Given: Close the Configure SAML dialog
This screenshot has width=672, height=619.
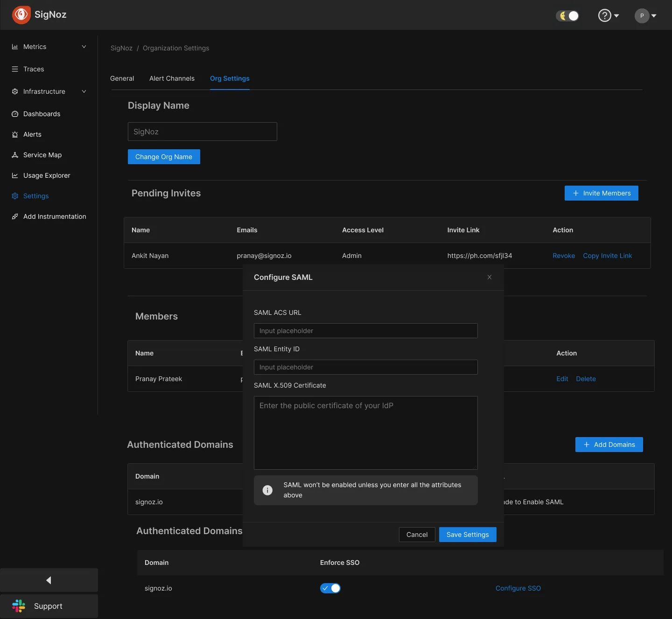Looking at the screenshot, I should tap(490, 277).
